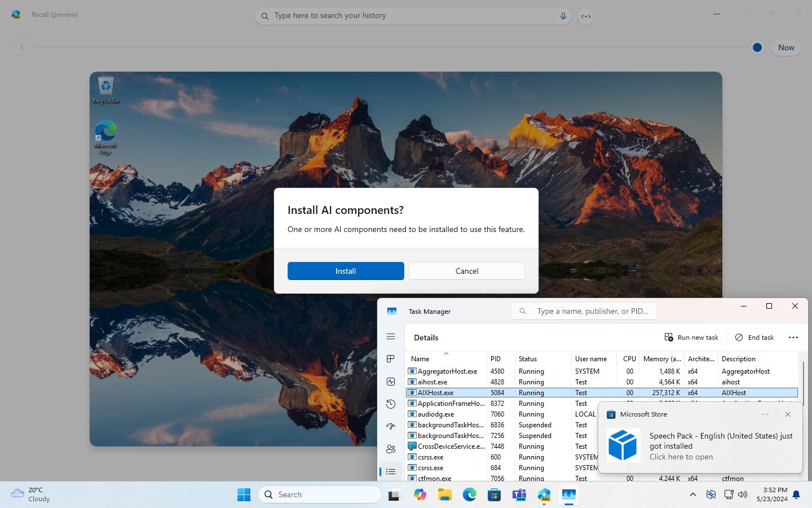The image size is (812, 508).
Task: Select the AggregatorHost.exe process row
Action: coord(602,371)
